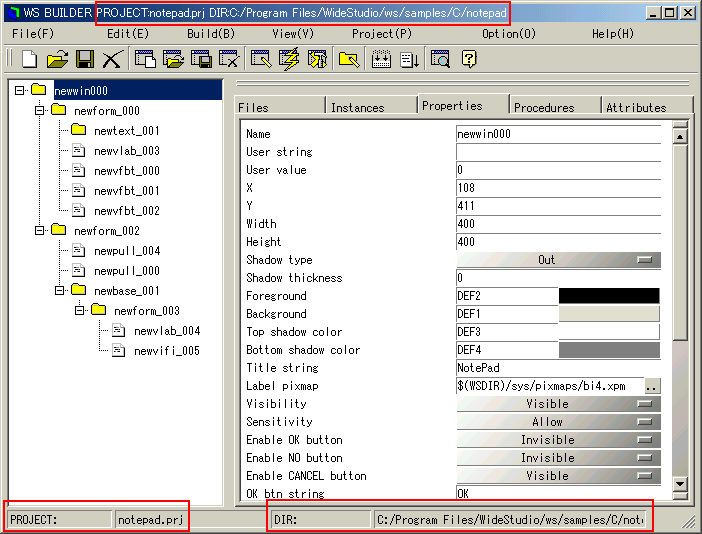Click the black Foreground color swatch
The width and height of the screenshot is (702, 534).
tap(609, 296)
